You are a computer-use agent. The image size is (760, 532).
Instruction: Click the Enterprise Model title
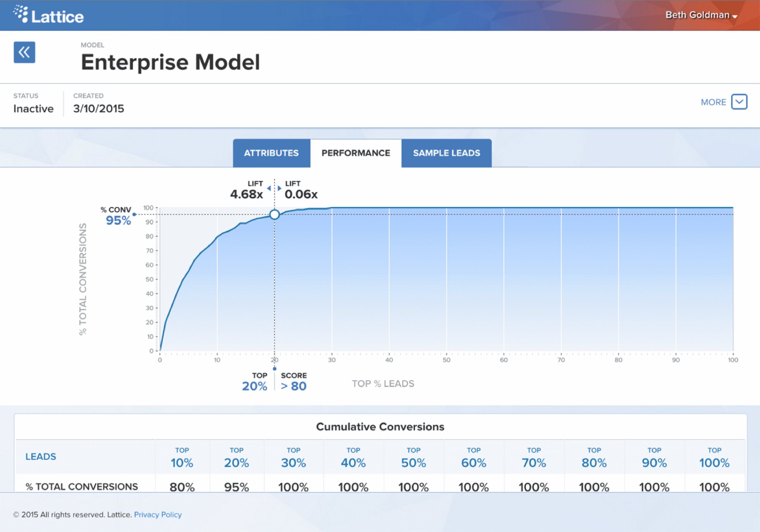click(x=171, y=62)
